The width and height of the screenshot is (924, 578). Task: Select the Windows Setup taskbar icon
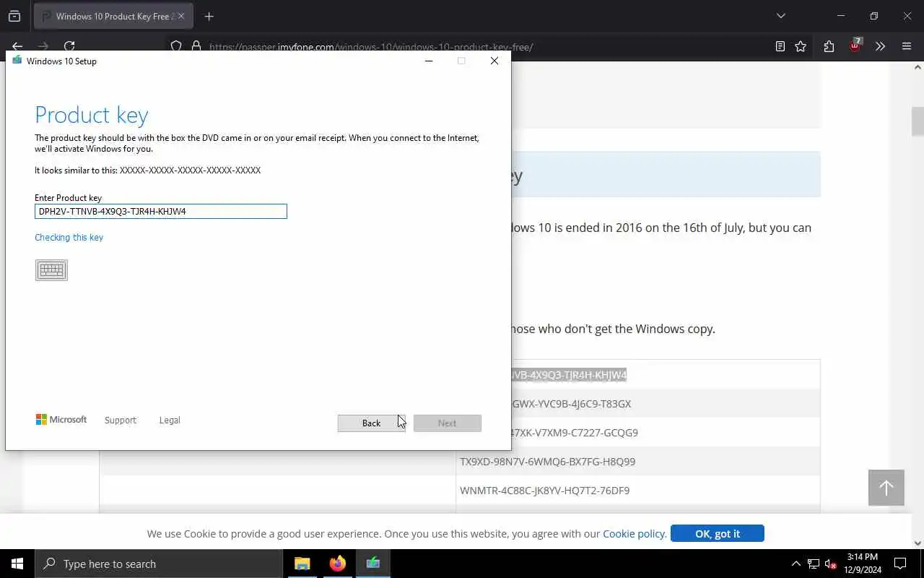pyautogui.click(x=373, y=564)
